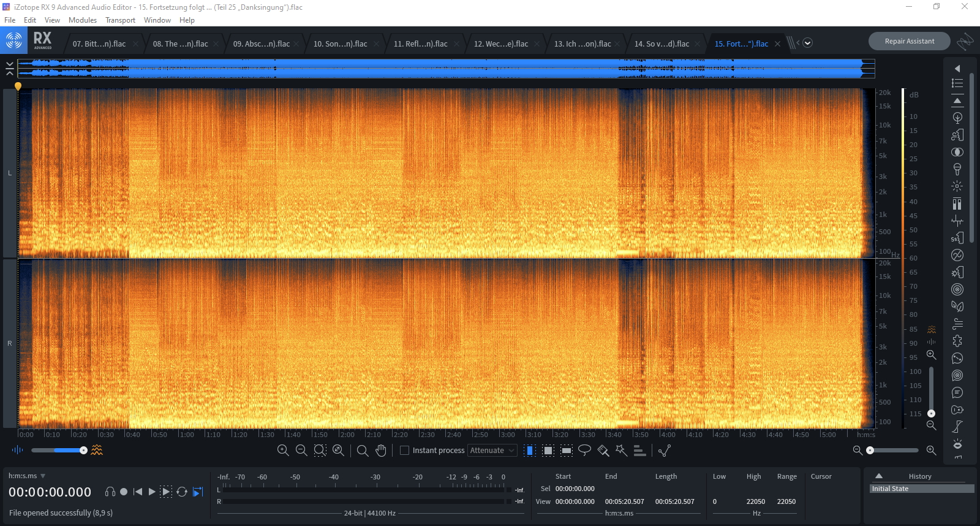Click the Repair Assistant button
The height and width of the screenshot is (526, 980).
pos(909,41)
